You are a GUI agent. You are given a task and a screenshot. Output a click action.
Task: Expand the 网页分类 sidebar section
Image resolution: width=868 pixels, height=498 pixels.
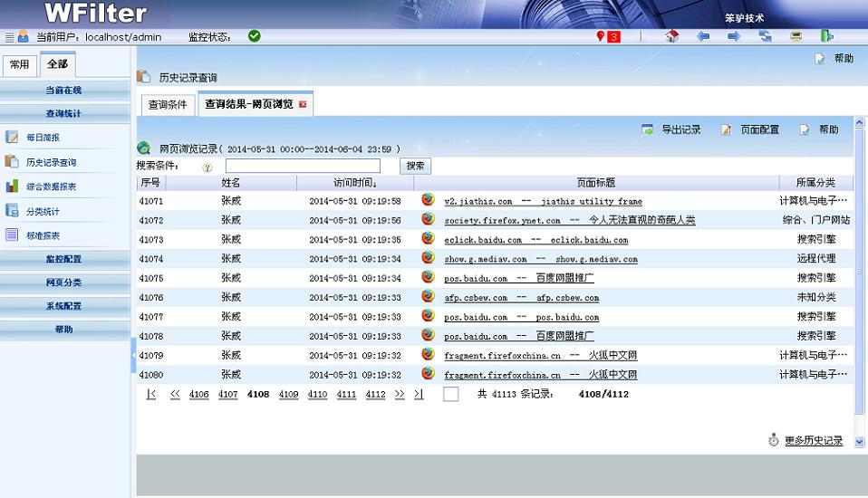point(63,283)
